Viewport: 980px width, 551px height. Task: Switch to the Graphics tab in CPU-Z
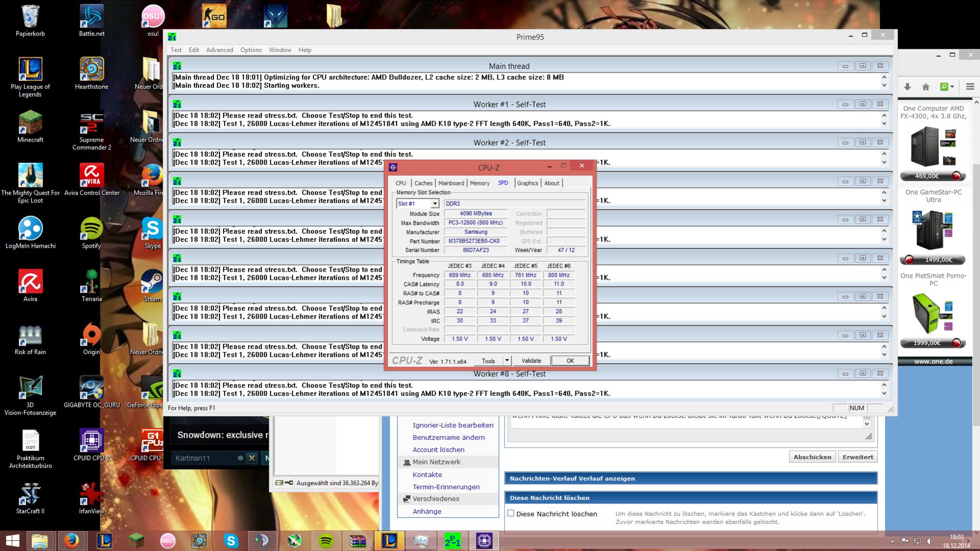tap(528, 183)
